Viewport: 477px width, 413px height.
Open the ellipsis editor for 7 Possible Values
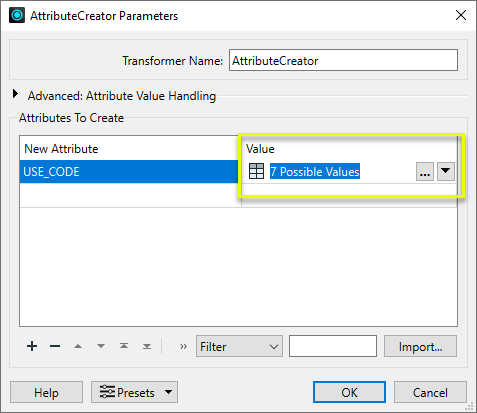tap(425, 172)
